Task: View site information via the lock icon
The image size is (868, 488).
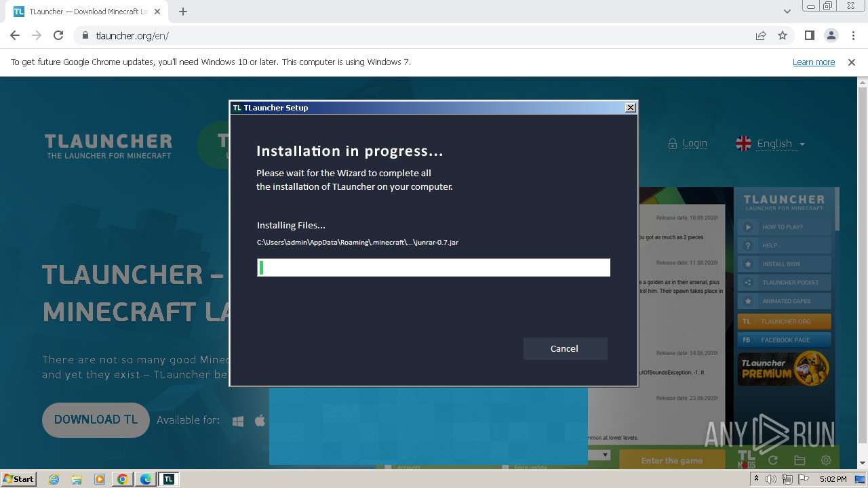Action: tap(85, 35)
